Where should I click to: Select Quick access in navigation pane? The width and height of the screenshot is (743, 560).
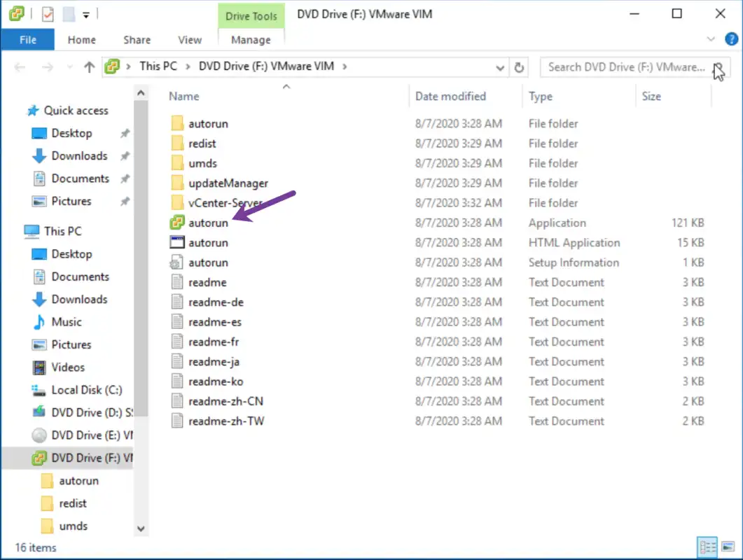[x=76, y=111]
